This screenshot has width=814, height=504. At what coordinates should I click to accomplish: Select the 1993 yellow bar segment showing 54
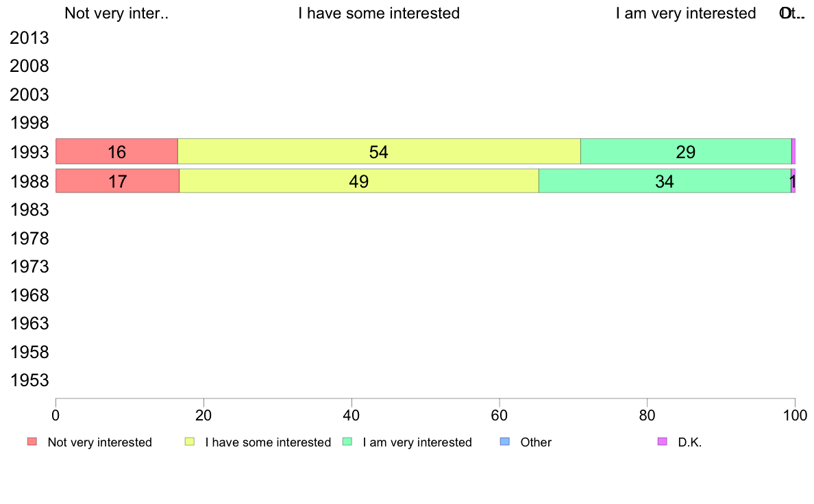pyautogui.click(x=379, y=151)
